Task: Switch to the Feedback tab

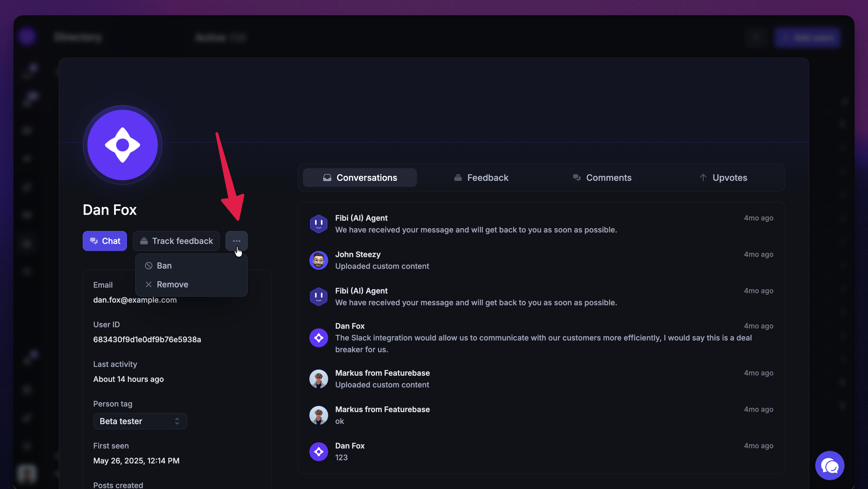Action: [x=481, y=178]
